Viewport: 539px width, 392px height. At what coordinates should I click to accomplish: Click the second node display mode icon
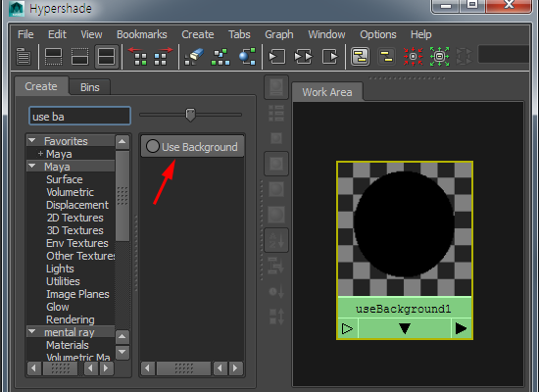point(386,57)
